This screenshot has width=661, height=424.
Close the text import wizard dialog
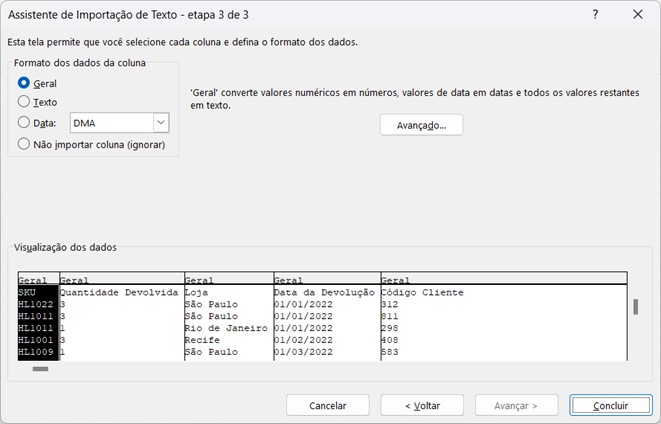click(638, 14)
